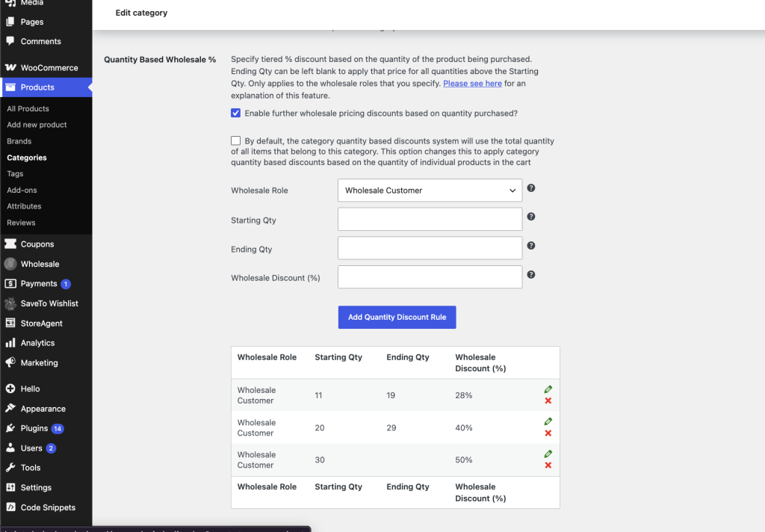
Task: Click the Products archive icon
Action: coord(10,87)
